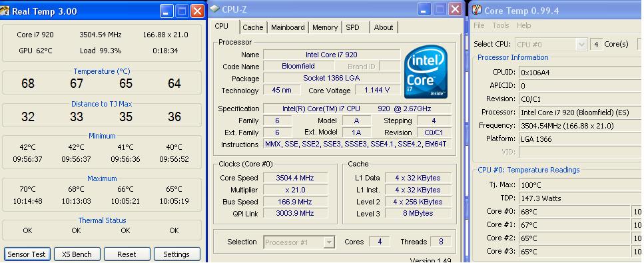Click the Core Temp Frequency field
The width and height of the screenshot is (644, 263).
pyautogui.click(x=580, y=126)
